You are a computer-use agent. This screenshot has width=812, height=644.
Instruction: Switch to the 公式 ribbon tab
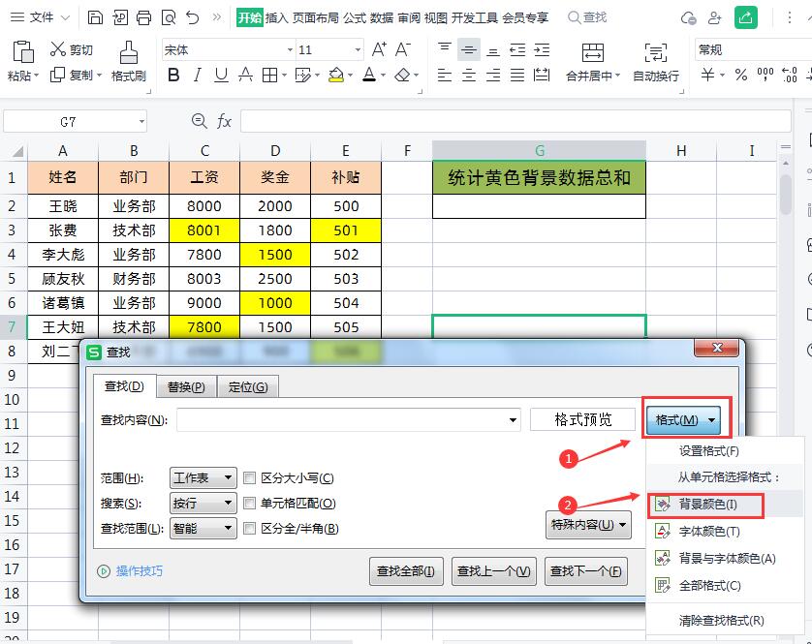355,17
